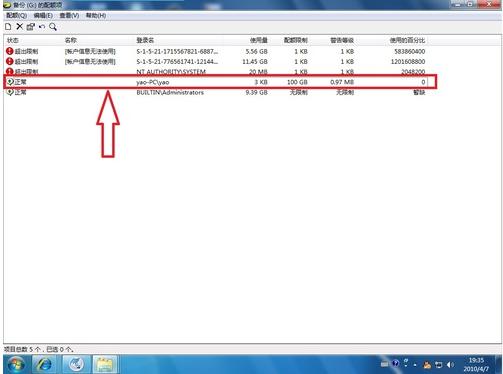The width and height of the screenshot is (503, 374).
Task: Click the Delete quota entry X icon
Action: click(20, 26)
